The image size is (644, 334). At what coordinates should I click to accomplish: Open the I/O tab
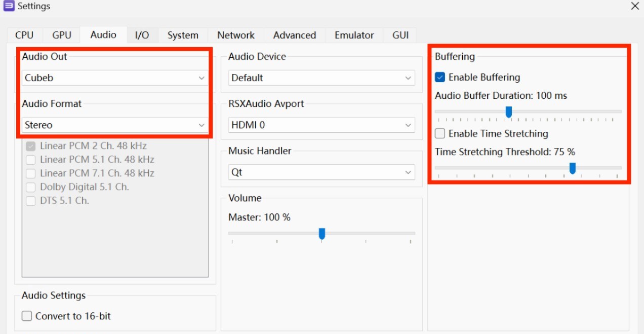[142, 35]
